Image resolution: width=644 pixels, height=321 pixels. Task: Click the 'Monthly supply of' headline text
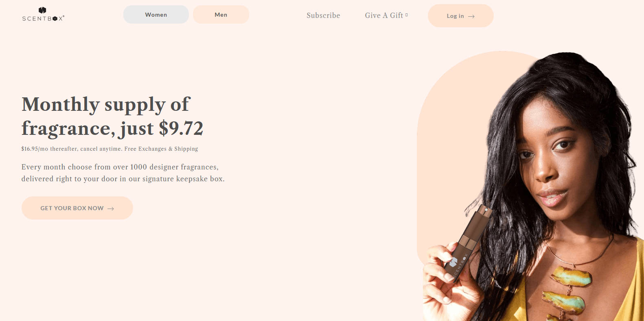(106, 105)
